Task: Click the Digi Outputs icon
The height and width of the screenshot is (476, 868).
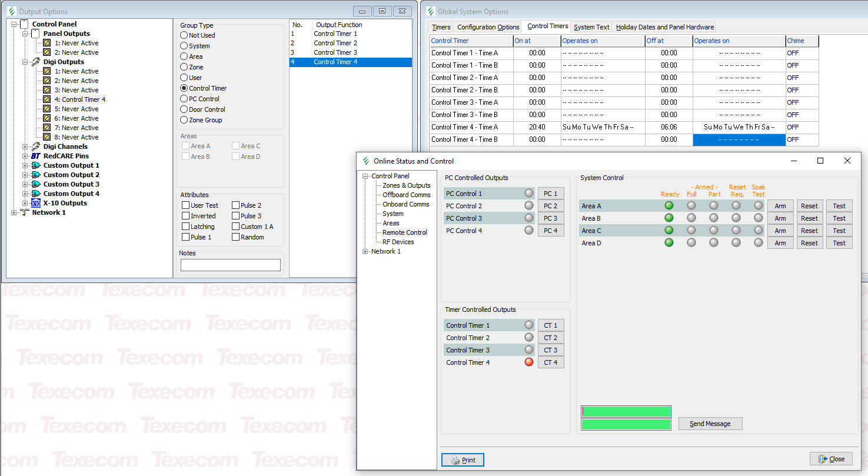Action: [x=36, y=62]
